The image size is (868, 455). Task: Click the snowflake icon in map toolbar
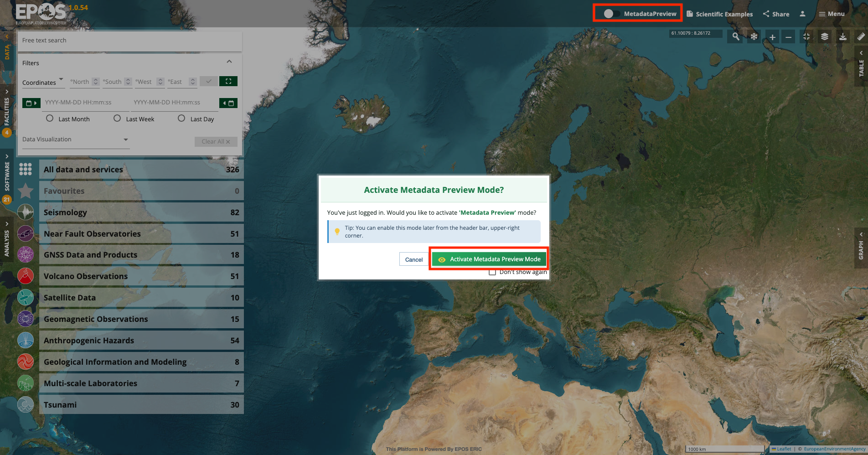pos(754,36)
